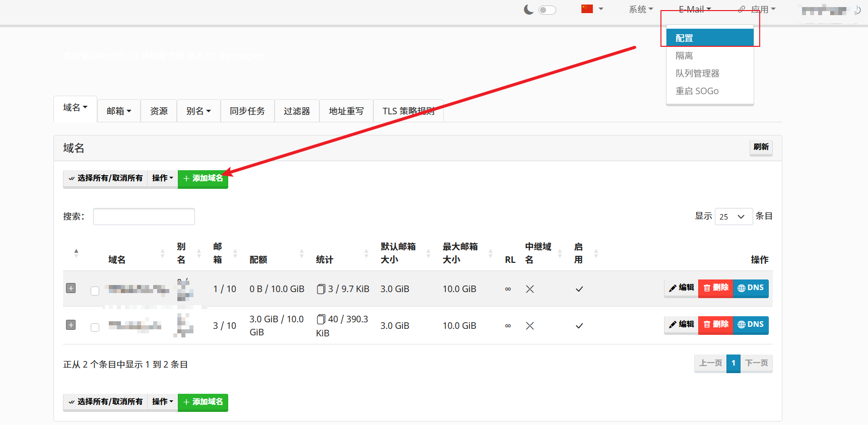Viewport: 868px width, 425px height.
Task: Click the 下一页 pagination button
Action: click(x=756, y=363)
